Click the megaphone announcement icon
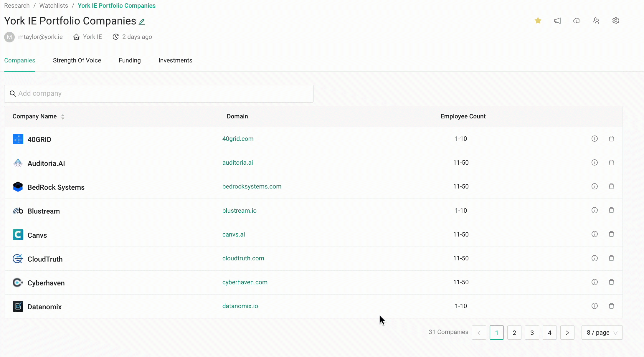The height and width of the screenshot is (357, 644). [557, 21]
